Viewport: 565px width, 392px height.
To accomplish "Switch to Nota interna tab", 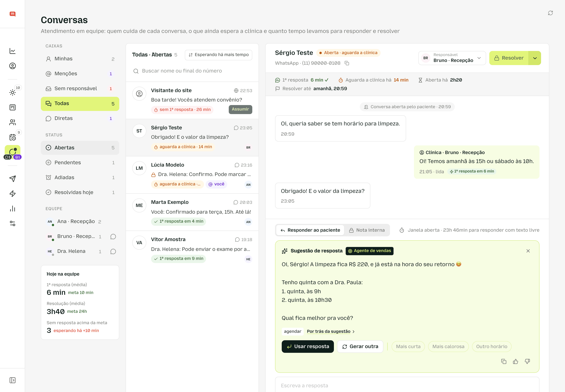I will (x=367, y=230).
